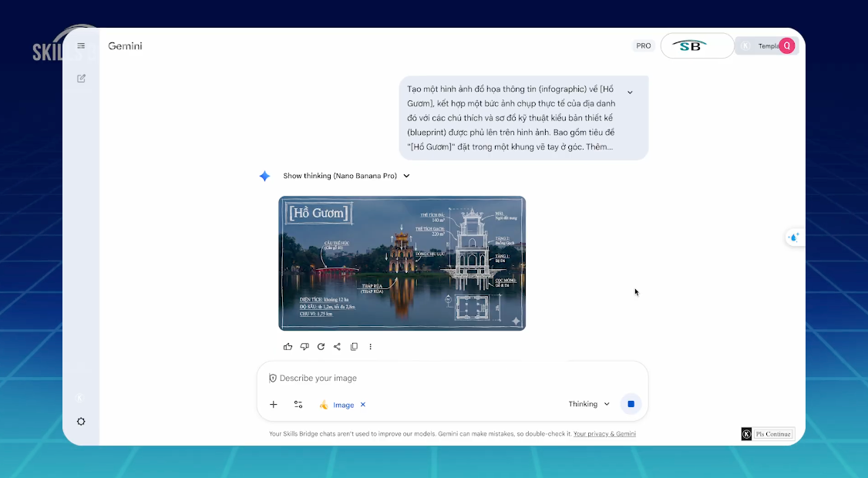Give a thumbs up to the response
The height and width of the screenshot is (478, 868).
288,346
